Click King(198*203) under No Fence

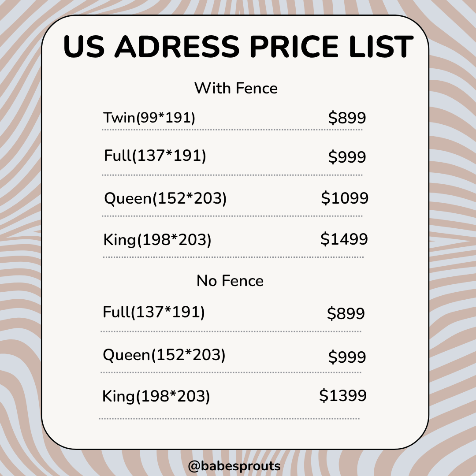coord(156,396)
